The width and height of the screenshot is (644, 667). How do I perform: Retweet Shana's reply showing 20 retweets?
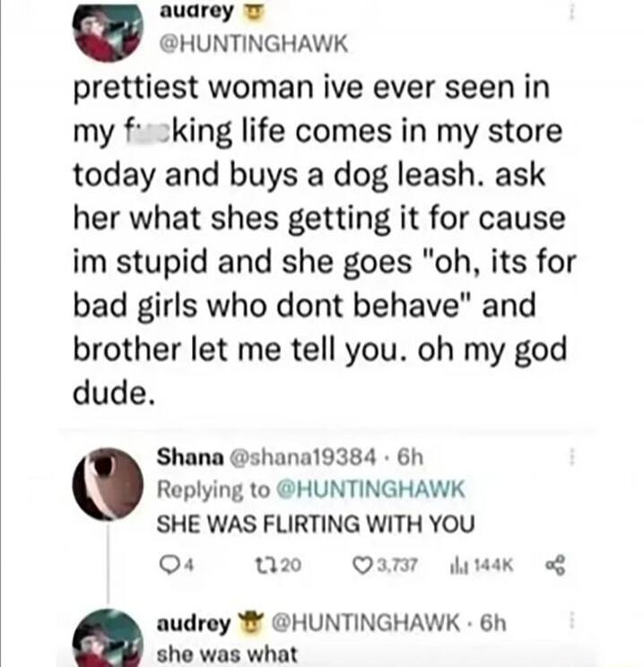(277, 566)
